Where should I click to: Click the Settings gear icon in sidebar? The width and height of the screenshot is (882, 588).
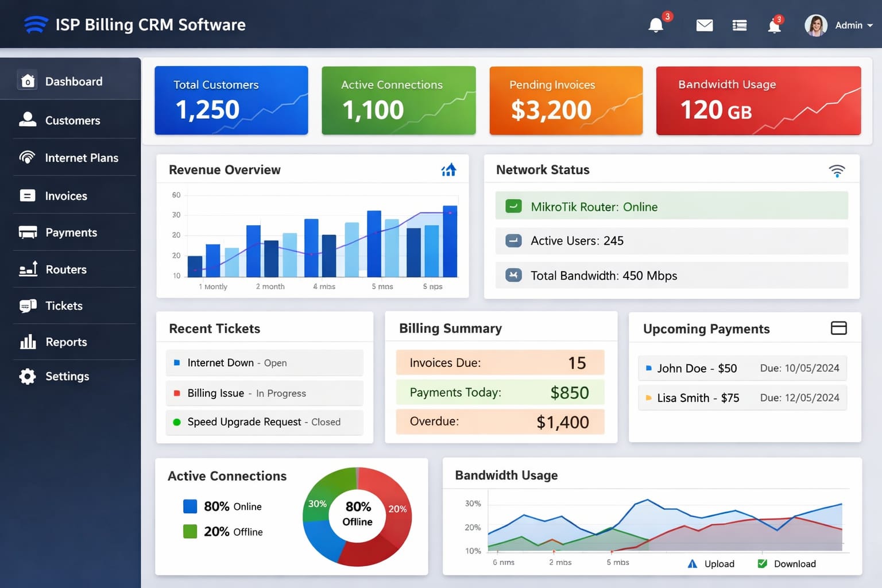click(27, 376)
